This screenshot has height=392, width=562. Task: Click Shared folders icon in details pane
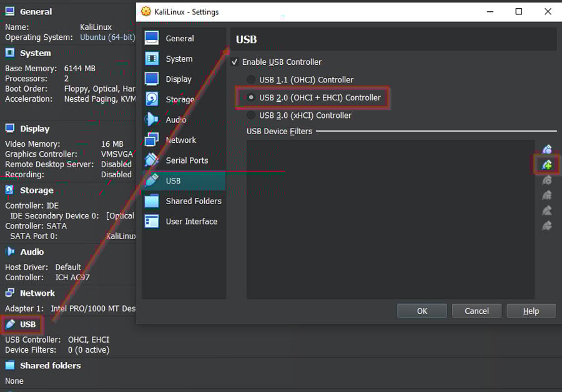10,365
